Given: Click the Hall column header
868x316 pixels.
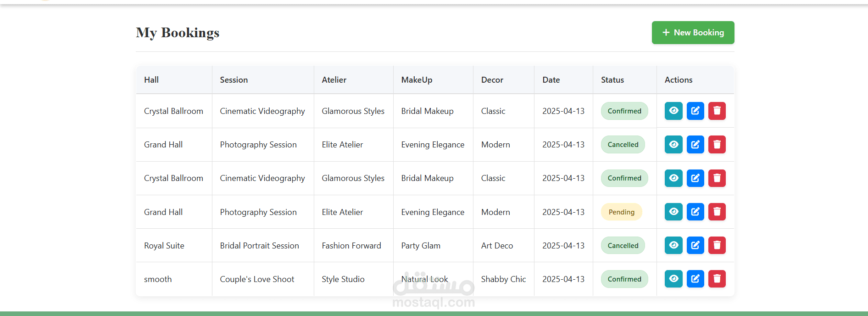Looking at the screenshot, I should [151, 80].
